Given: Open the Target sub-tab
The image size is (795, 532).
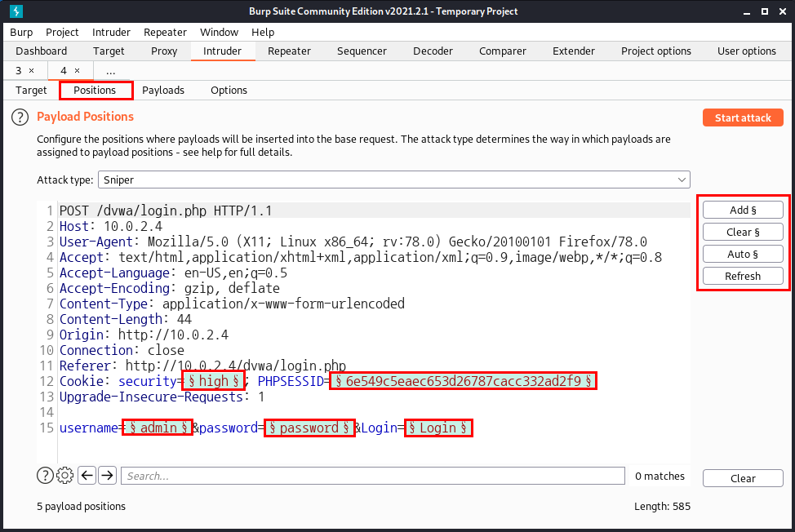Looking at the screenshot, I should pyautogui.click(x=31, y=91).
